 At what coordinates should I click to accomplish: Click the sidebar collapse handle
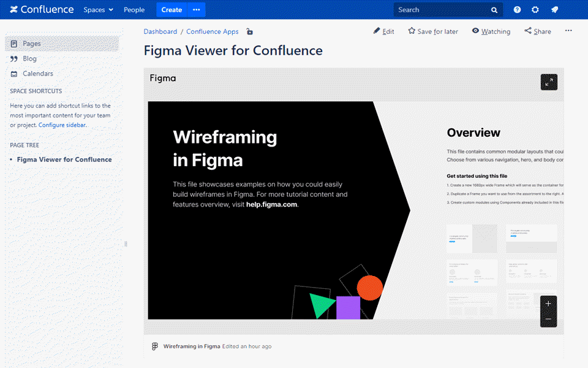(126, 244)
